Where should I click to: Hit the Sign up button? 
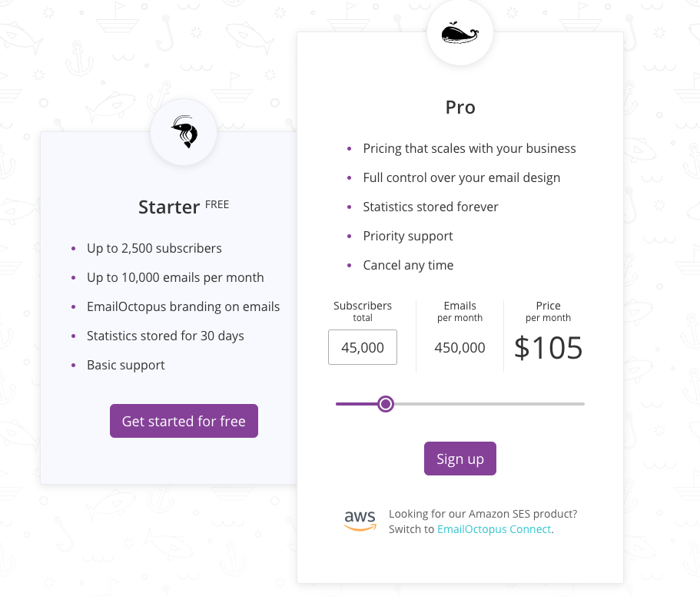tap(459, 459)
